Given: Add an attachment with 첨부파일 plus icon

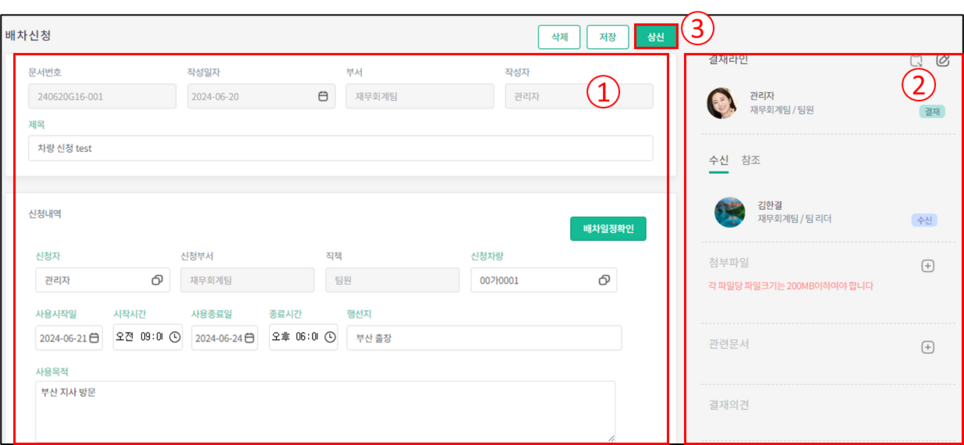Looking at the screenshot, I should [x=927, y=266].
